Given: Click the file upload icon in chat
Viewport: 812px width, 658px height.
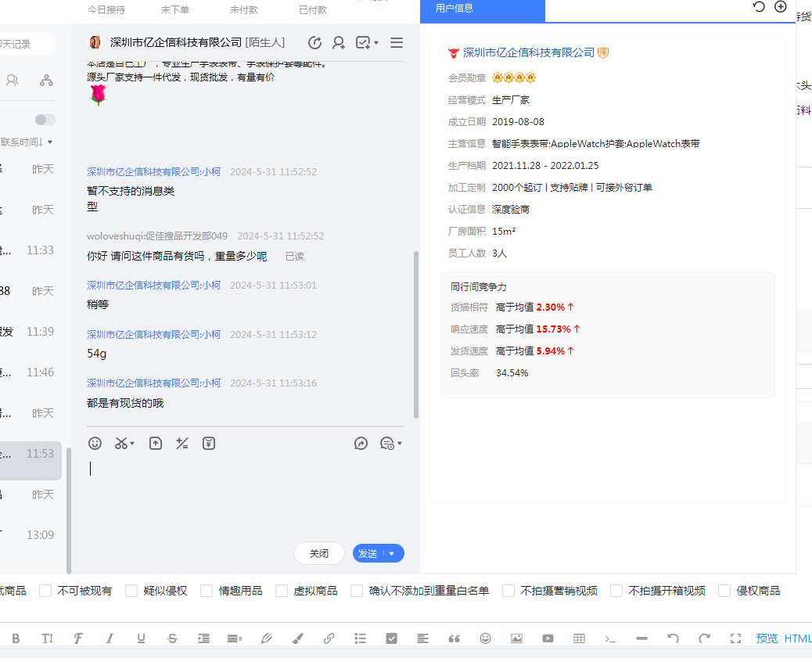Looking at the screenshot, I should tap(156, 444).
